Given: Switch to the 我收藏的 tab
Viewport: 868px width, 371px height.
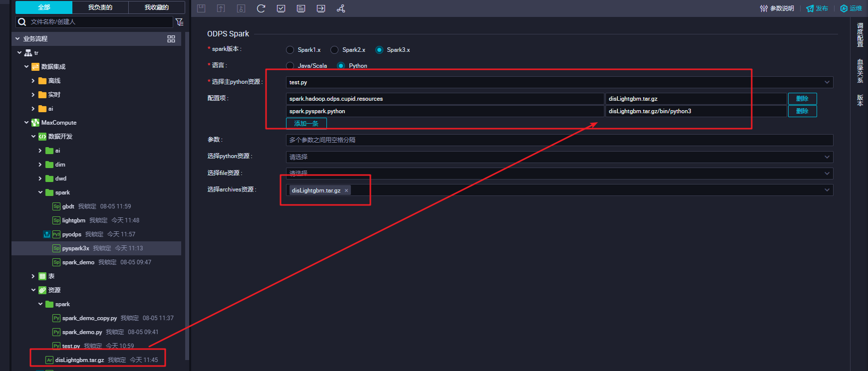Looking at the screenshot, I should [157, 7].
